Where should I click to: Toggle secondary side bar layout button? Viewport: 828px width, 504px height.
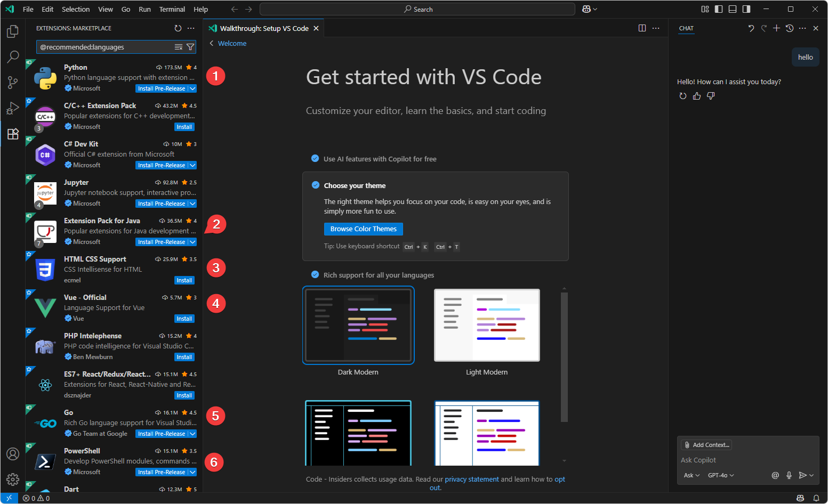pyautogui.click(x=746, y=9)
